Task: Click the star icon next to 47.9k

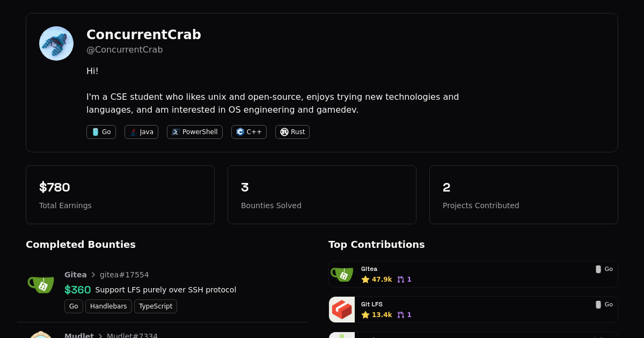Action: coord(364,280)
